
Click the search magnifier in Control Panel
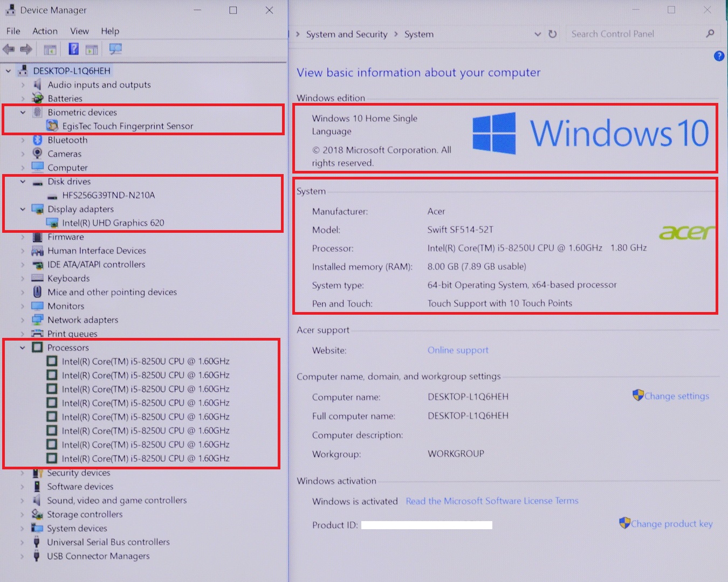[710, 34]
